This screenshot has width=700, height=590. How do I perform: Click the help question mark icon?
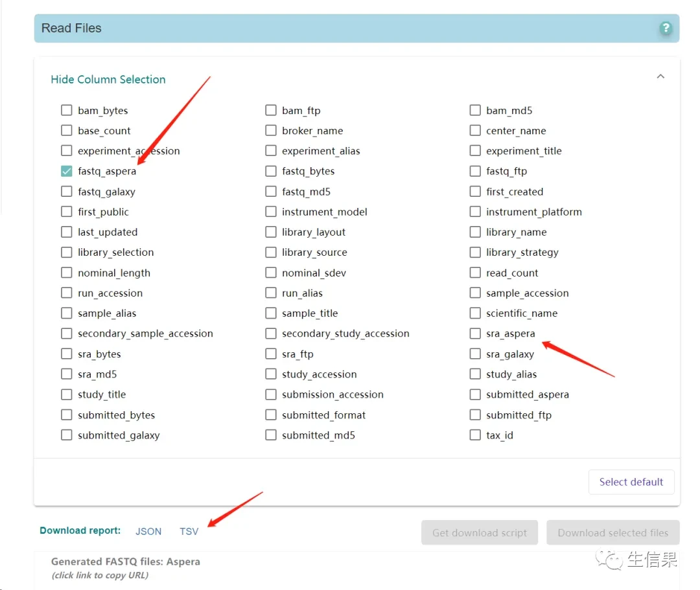coord(665,28)
